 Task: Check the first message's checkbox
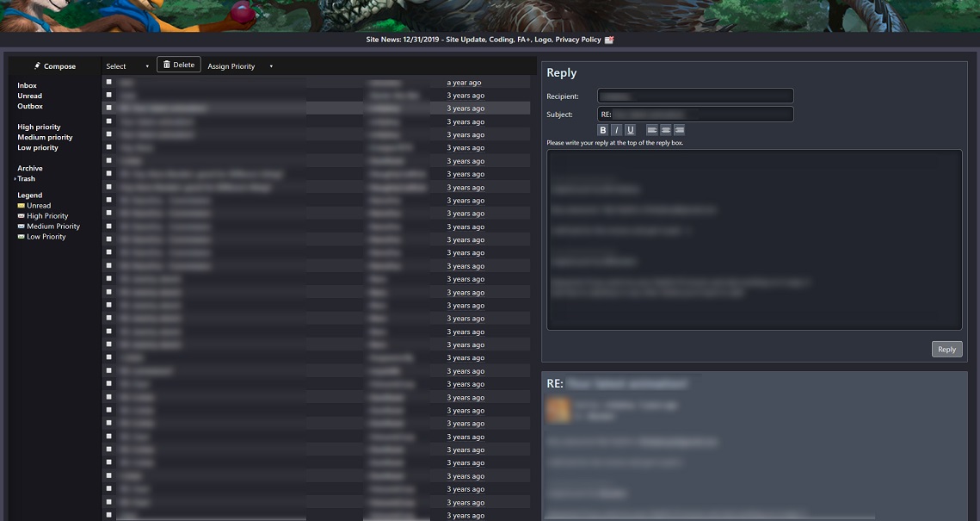108,82
